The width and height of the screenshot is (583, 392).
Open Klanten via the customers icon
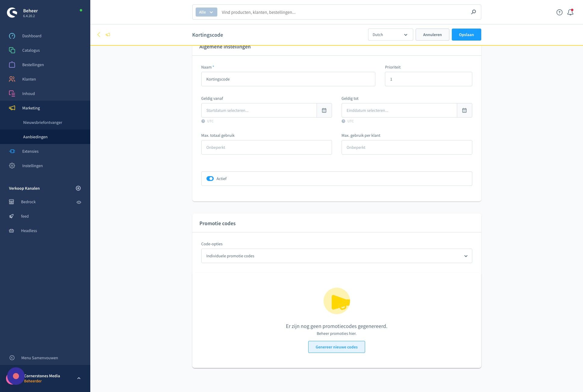[x=12, y=79]
